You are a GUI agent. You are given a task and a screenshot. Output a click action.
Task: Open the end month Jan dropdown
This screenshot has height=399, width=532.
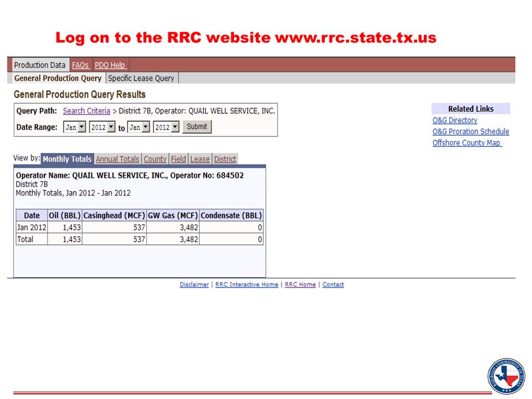click(139, 127)
